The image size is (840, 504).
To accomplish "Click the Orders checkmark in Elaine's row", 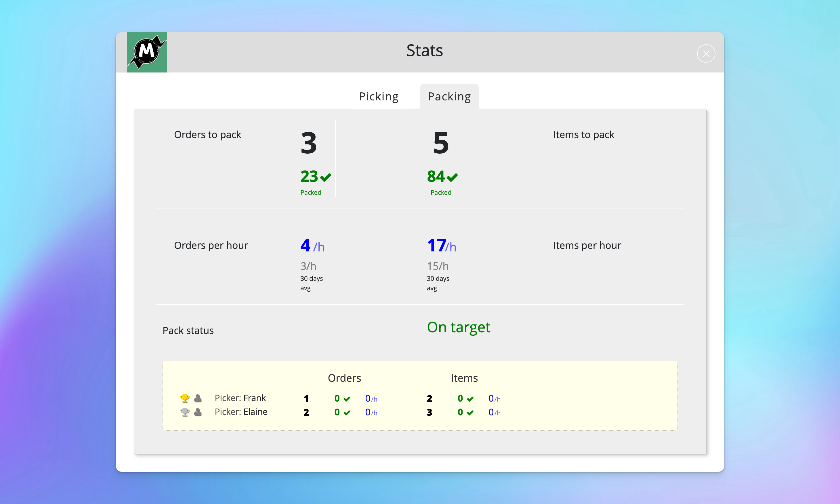I will pos(347,413).
